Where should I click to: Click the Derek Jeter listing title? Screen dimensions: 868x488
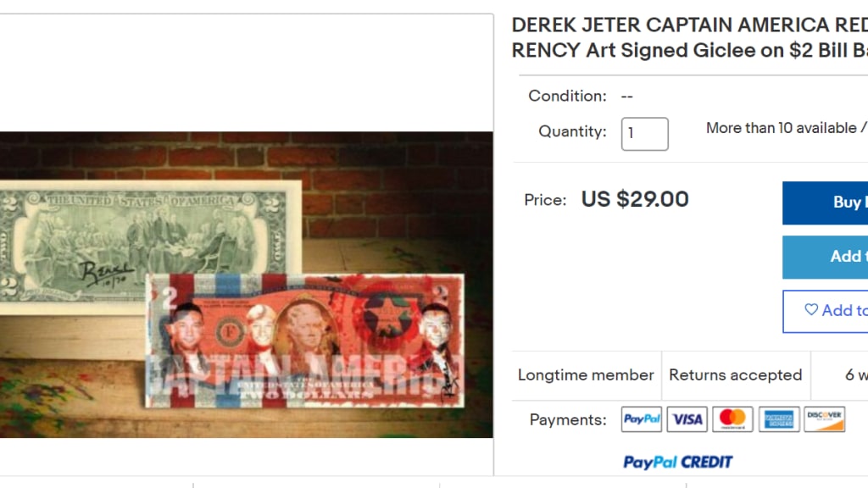[690, 37]
